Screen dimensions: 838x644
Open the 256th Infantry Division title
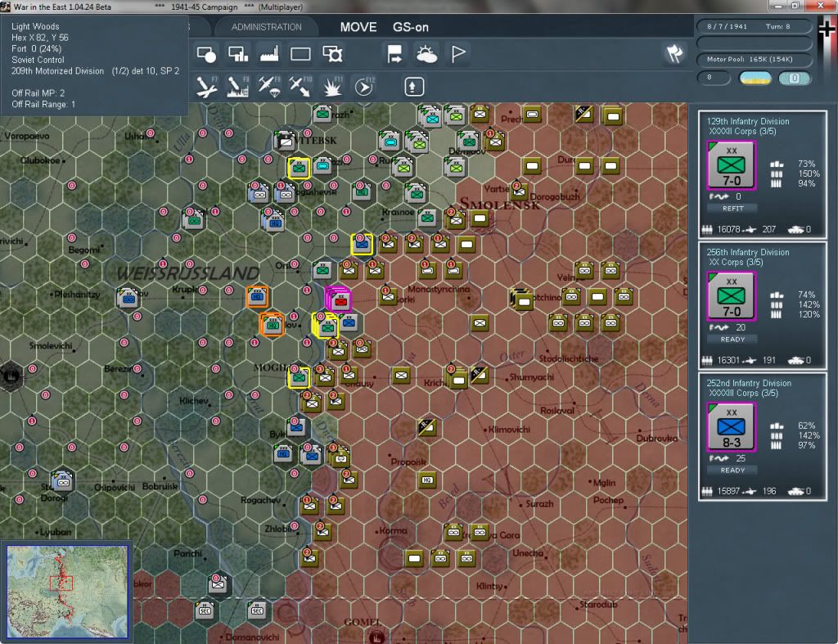pyautogui.click(x=748, y=252)
